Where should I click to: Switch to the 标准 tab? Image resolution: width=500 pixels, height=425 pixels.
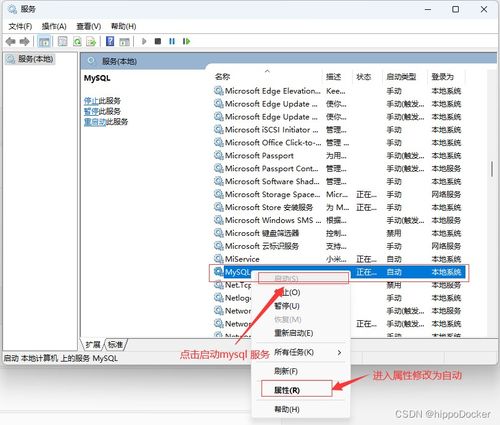tap(115, 345)
